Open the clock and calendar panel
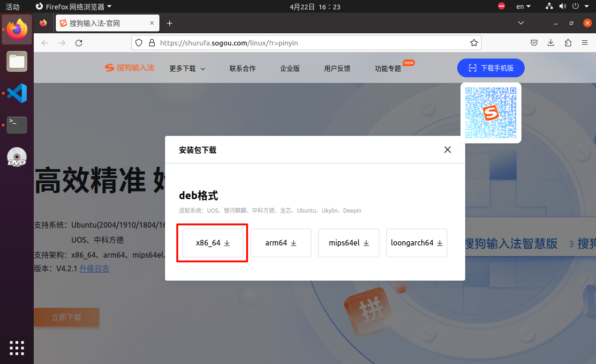596x364 pixels. pos(315,7)
